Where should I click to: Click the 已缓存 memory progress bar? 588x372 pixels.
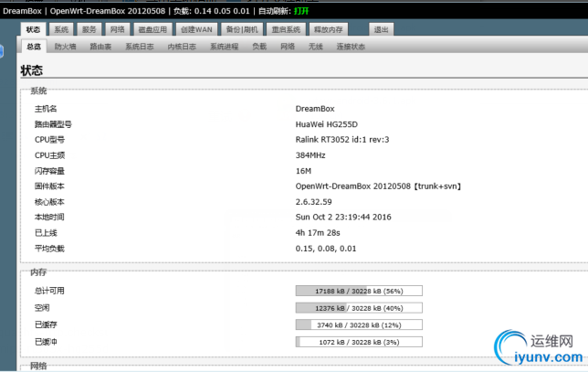coord(359,325)
